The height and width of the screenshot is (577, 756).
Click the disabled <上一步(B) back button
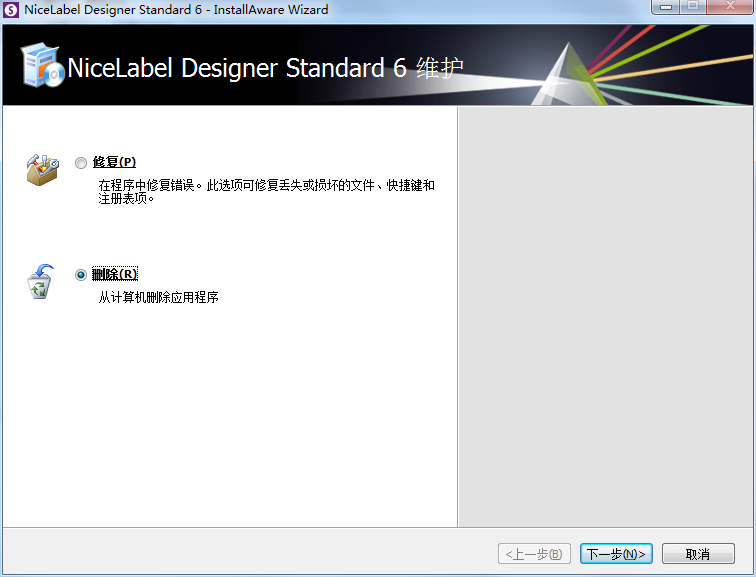(x=534, y=554)
